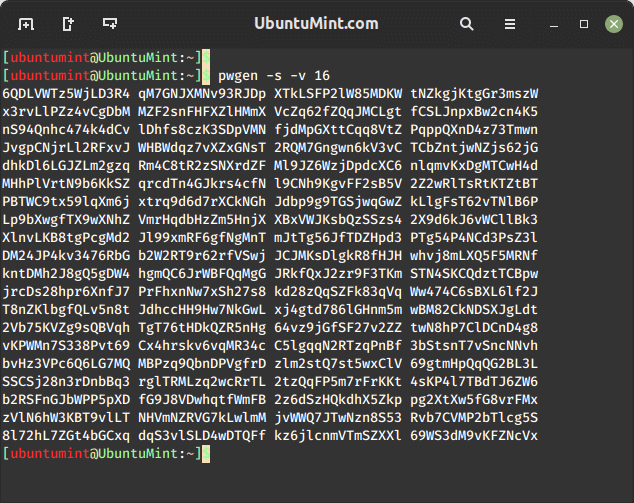
Task: Click the password zVlN6hW3KBT9vlLT
Action: coord(66,418)
